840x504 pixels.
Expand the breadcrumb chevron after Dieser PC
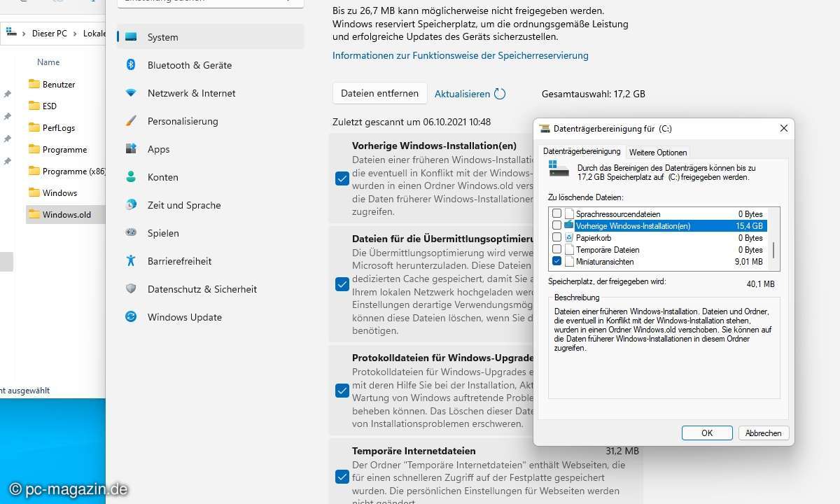[x=75, y=34]
